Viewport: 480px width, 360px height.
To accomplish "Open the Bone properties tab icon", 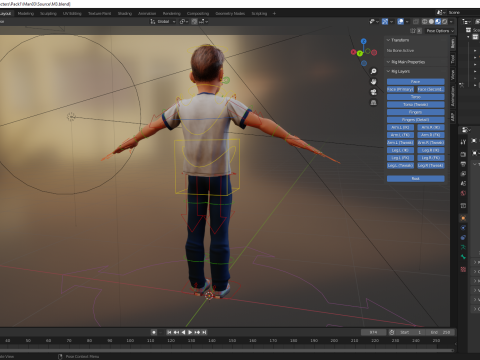I will (x=463, y=257).
